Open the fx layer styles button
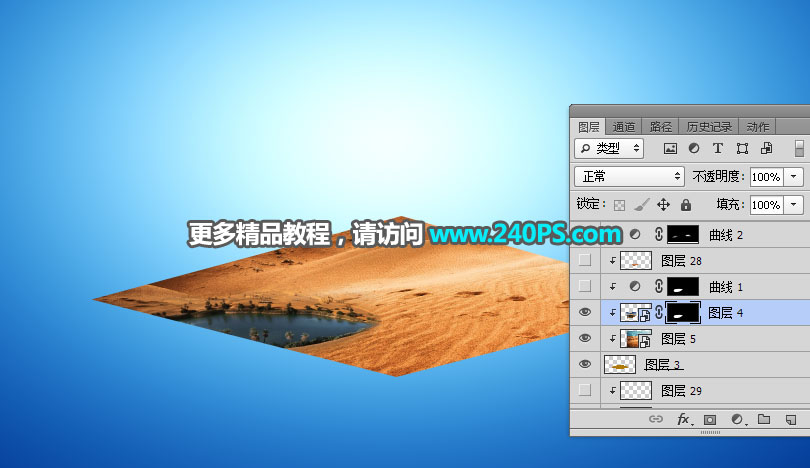The height and width of the screenshot is (468, 810). pyautogui.click(x=684, y=420)
